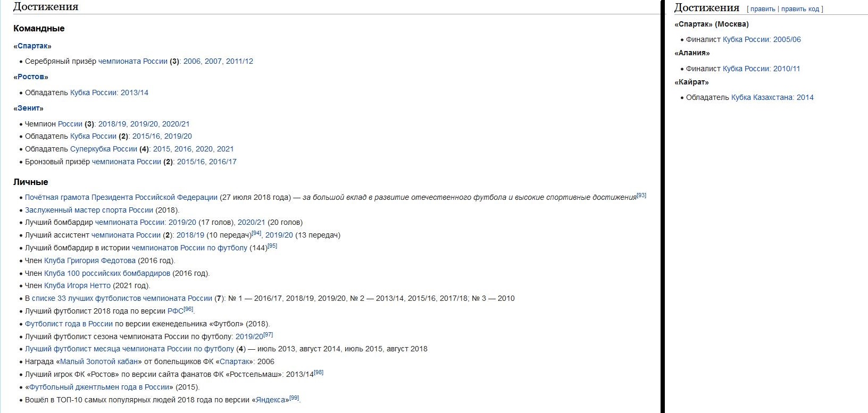Viewport: 868px width, 413px height.
Task: Click the «править» edit link
Action: (x=763, y=9)
